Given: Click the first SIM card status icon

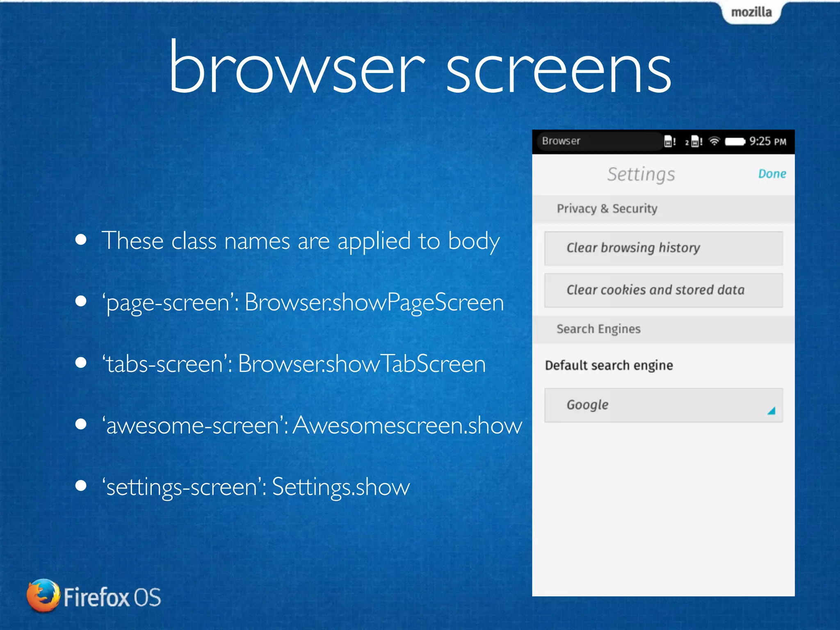Looking at the screenshot, I should pos(669,142).
